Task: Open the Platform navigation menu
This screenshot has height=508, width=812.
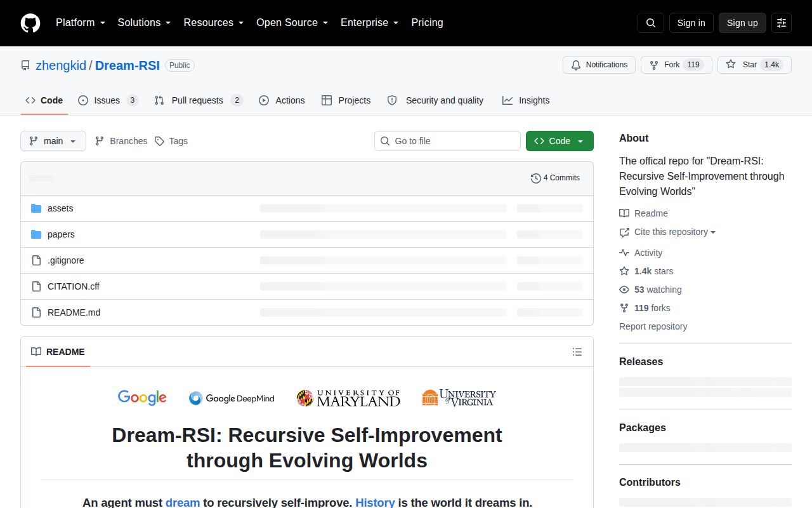Action: point(80,23)
